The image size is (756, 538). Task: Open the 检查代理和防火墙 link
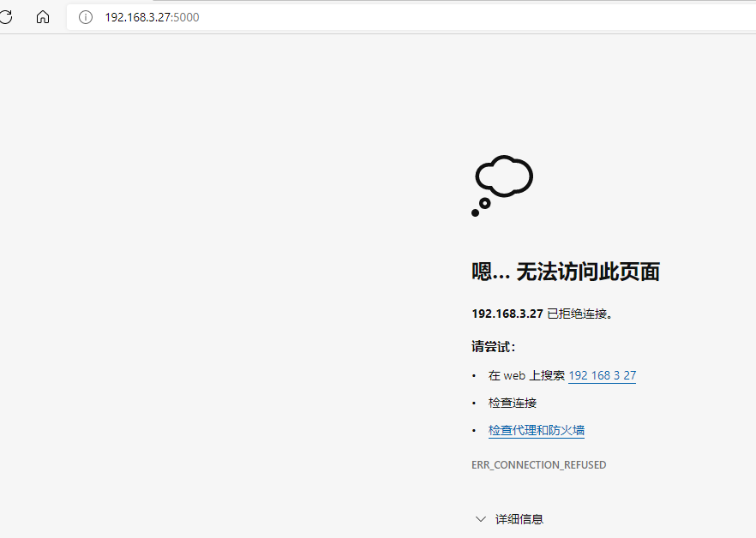(x=537, y=430)
